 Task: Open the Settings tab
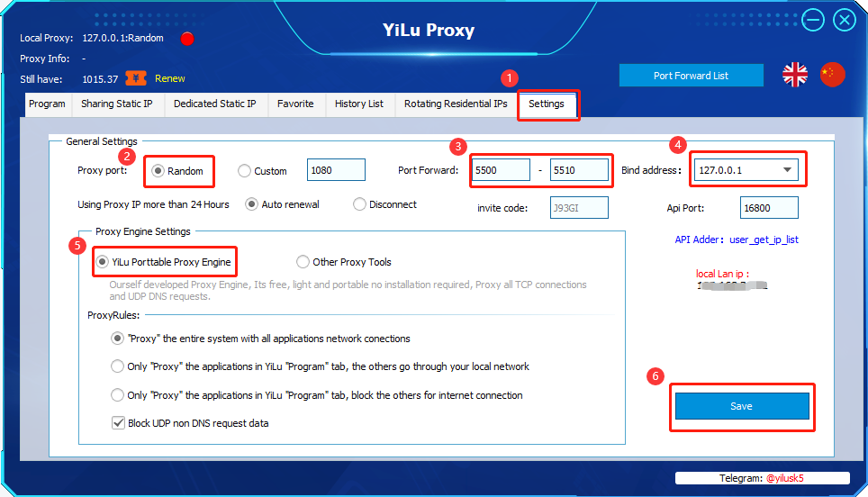547,104
